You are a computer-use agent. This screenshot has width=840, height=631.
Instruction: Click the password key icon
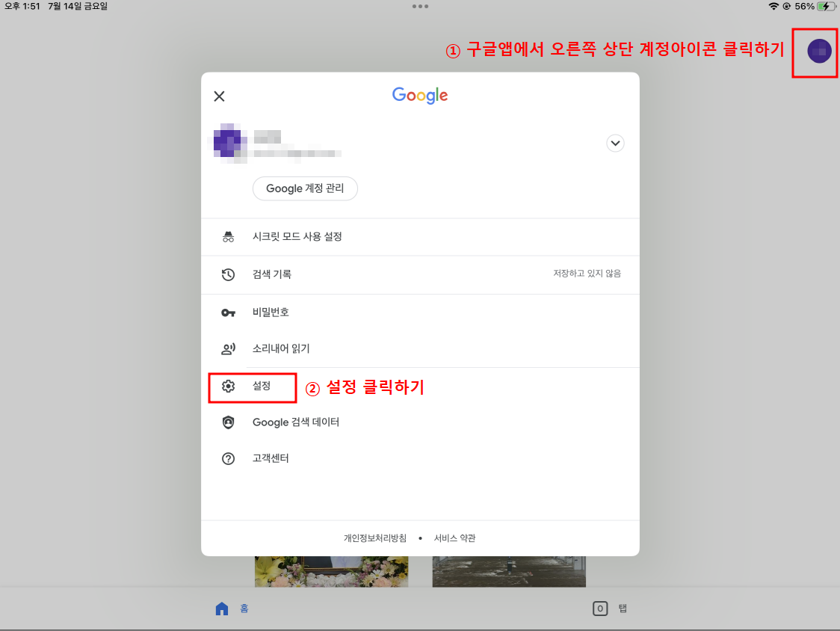[x=228, y=313]
